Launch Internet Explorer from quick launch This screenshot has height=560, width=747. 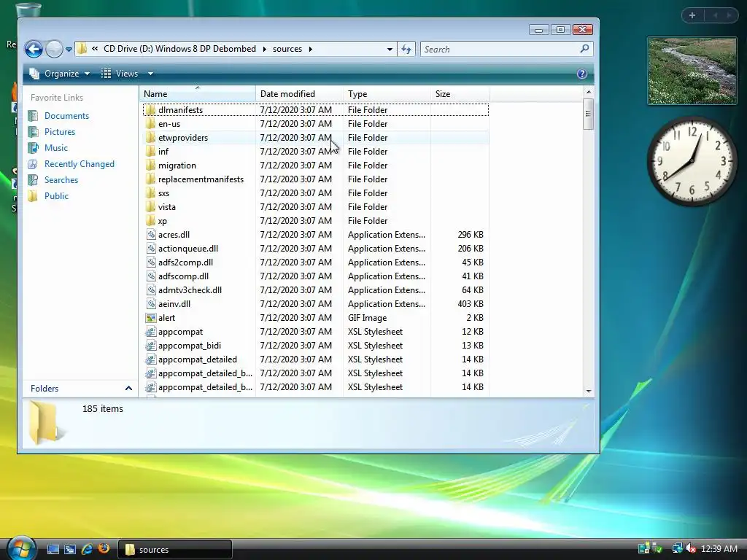87,550
